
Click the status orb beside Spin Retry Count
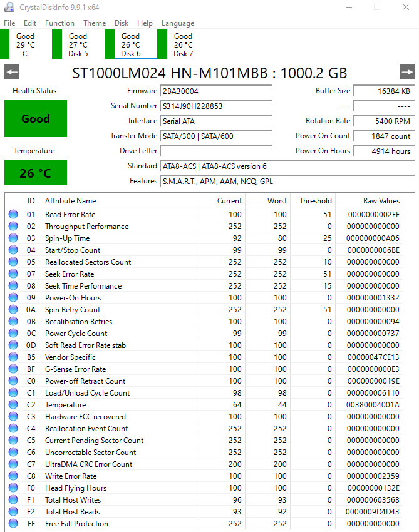pyautogui.click(x=13, y=309)
